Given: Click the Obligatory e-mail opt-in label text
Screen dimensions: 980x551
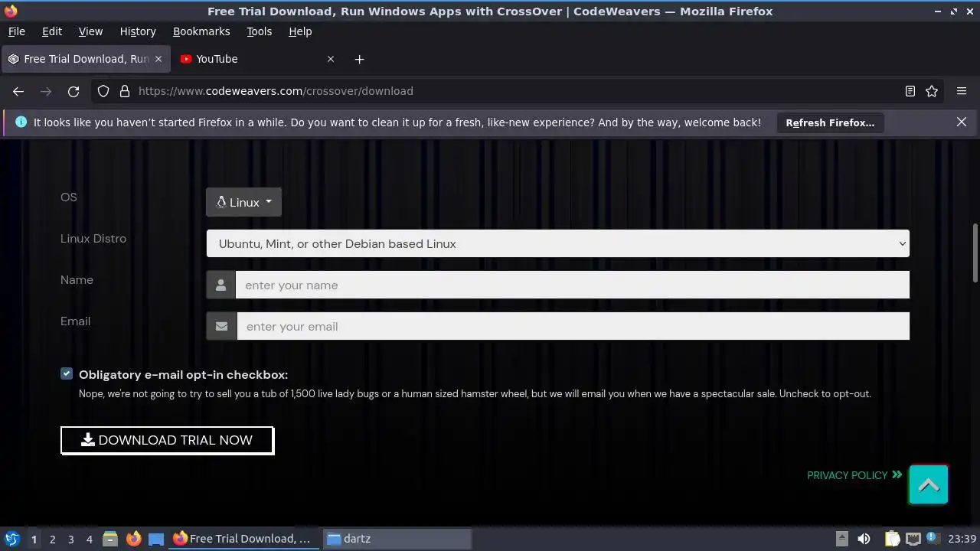Looking at the screenshot, I should (x=183, y=374).
